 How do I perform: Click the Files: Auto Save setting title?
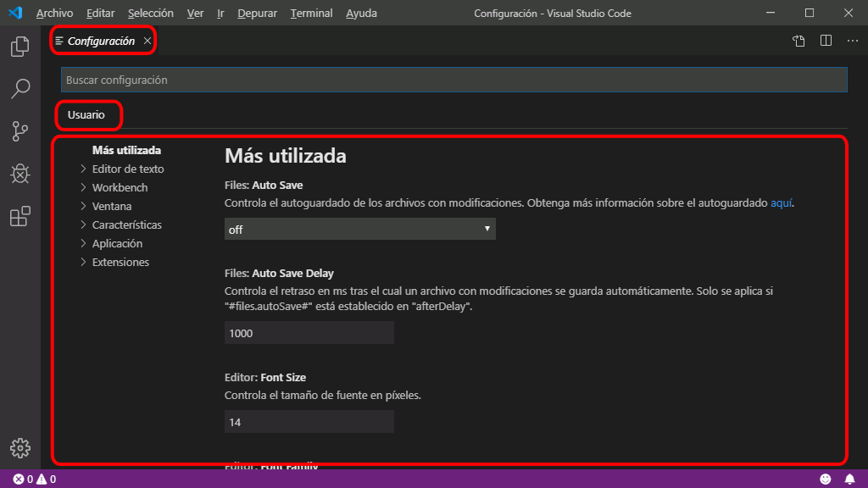(x=264, y=186)
